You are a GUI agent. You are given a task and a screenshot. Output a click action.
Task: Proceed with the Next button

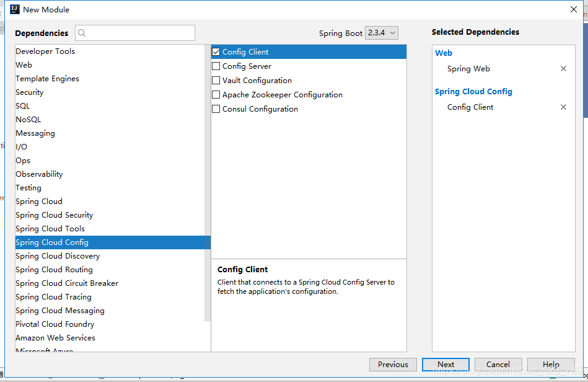pos(445,365)
